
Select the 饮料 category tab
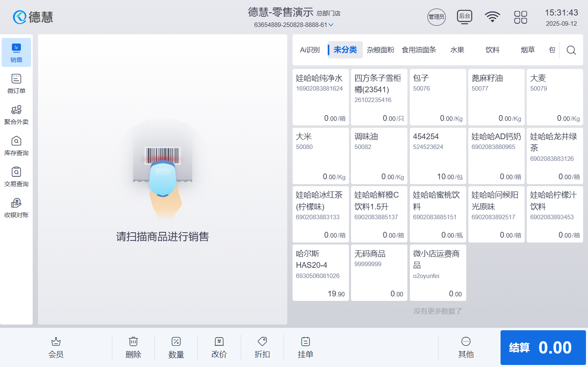coord(492,50)
